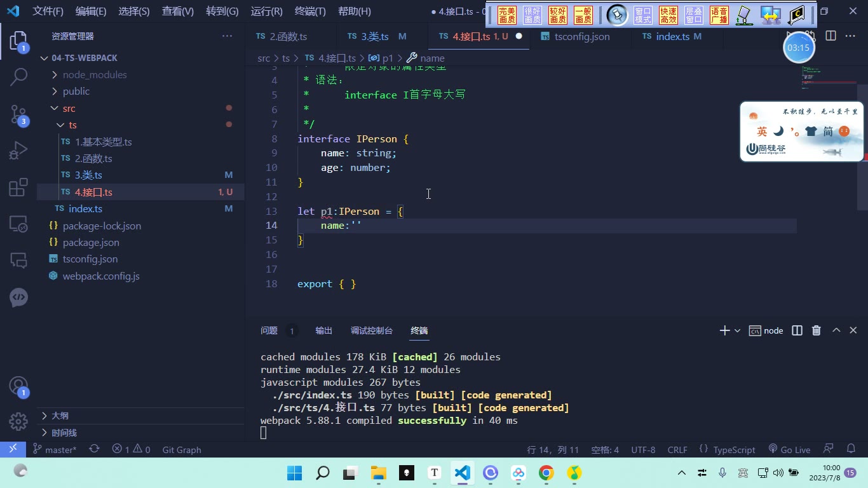Viewport: 868px width, 488px height.
Task: Maximize the terminal panel with chevron
Action: pyautogui.click(x=836, y=330)
